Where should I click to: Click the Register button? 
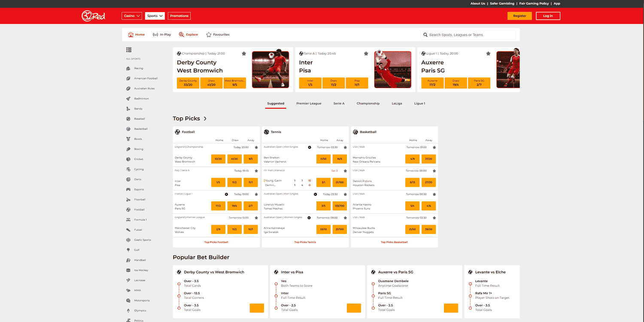(x=519, y=15)
